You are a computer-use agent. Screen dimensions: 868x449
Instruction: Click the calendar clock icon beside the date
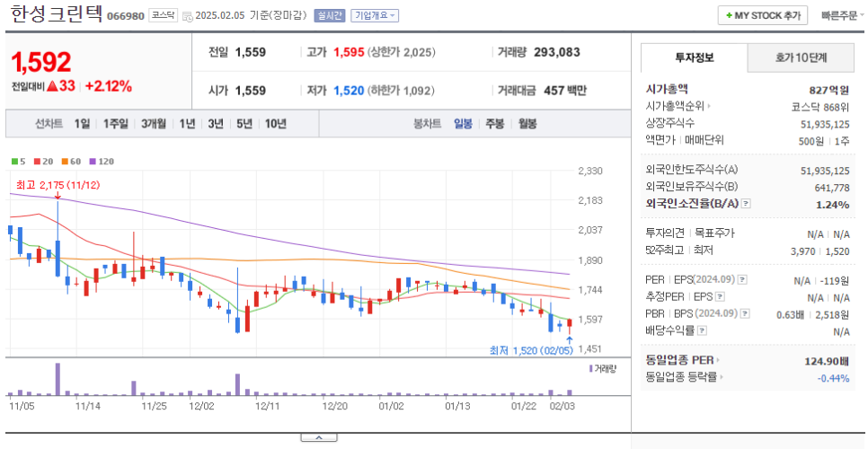pos(187,16)
